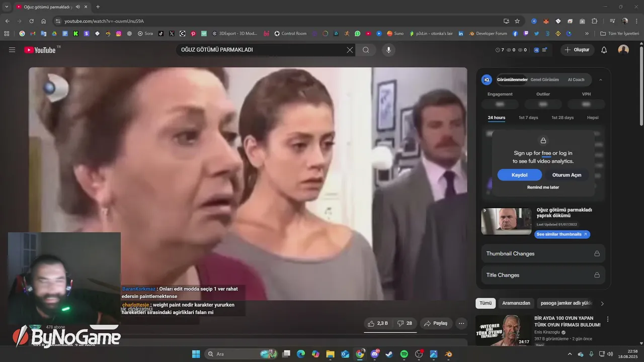Select the 24 hours range tab
Image resolution: width=644 pixels, height=362 pixels.
click(x=496, y=118)
